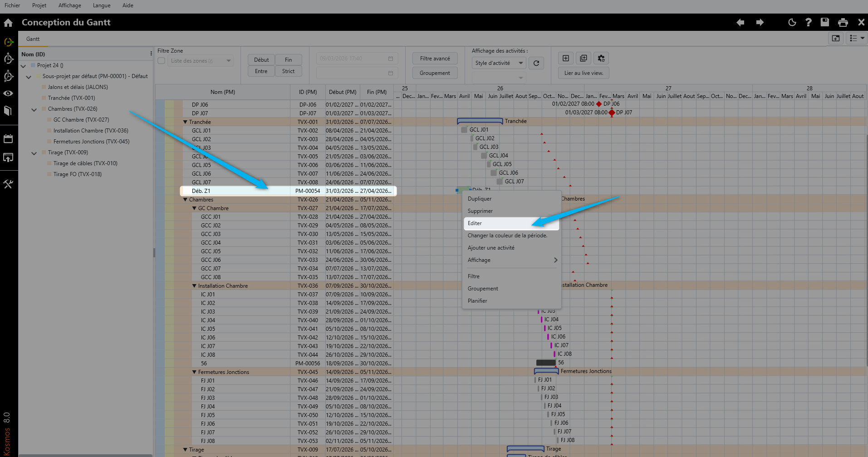
Task: Collapse the Chambres (TVX-026) tree node
Action: (x=34, y=109)
